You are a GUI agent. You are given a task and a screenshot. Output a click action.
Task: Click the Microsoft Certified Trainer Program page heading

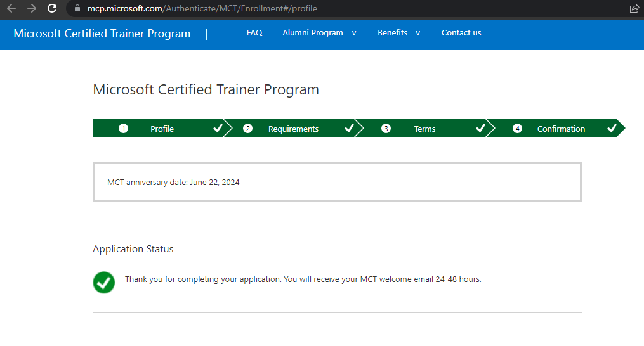(x=206, y=89)
